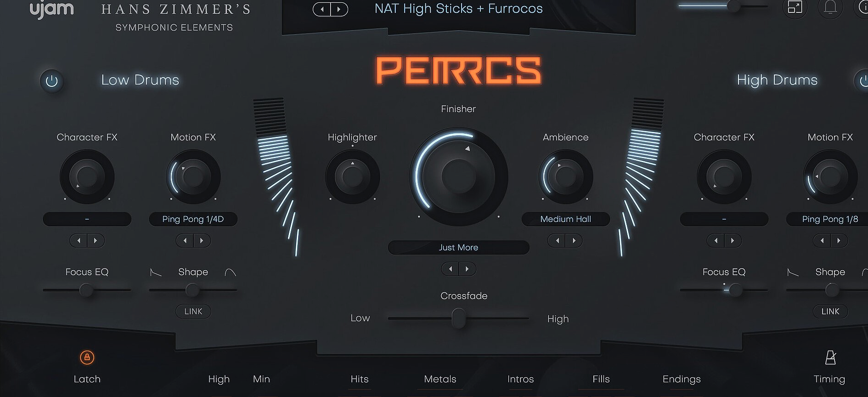868x397 pixels.
Task: Next Low Drums Character FX mode arrow
Action: click(x=96, y=240)
